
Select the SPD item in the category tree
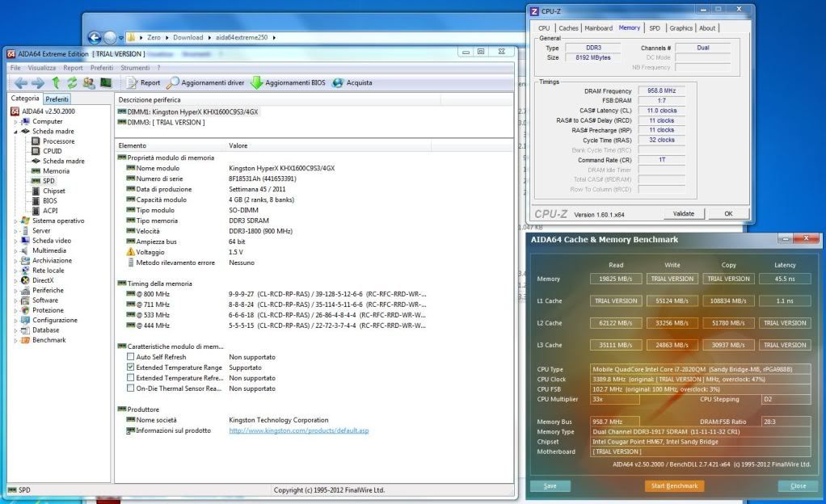coord(48,181)
